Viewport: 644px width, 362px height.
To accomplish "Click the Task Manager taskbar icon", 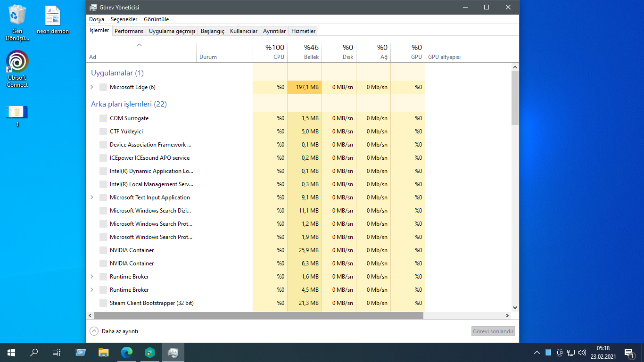I will 173,352.
